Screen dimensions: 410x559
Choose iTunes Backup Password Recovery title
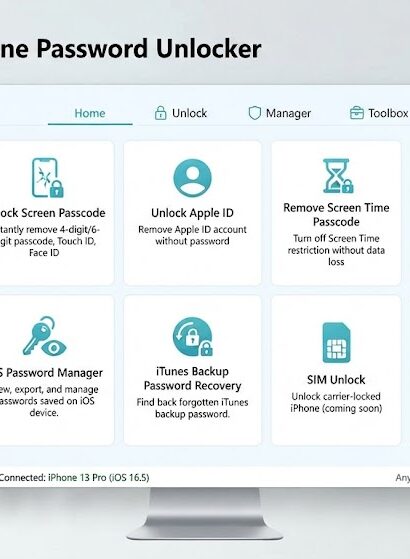click(x=193, y=379)
